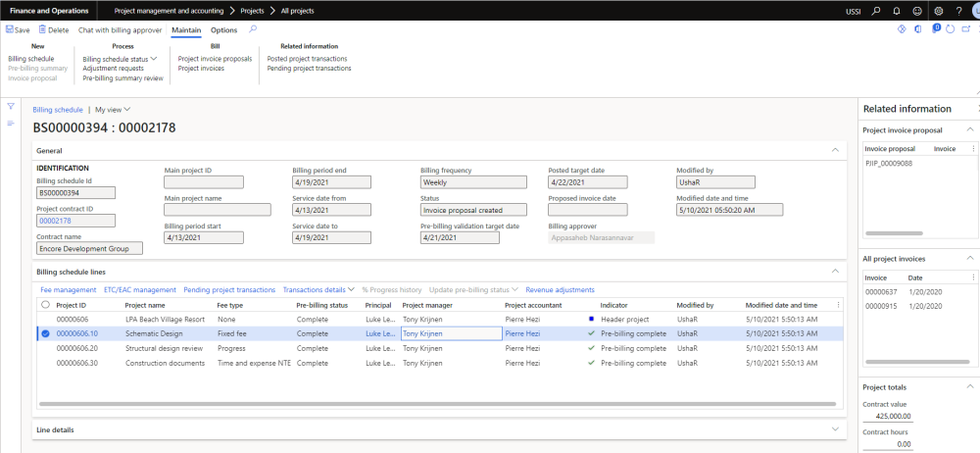Click the refresh page icon
The height and width of the screenshot is (453, 980).
tap(950, 30)
